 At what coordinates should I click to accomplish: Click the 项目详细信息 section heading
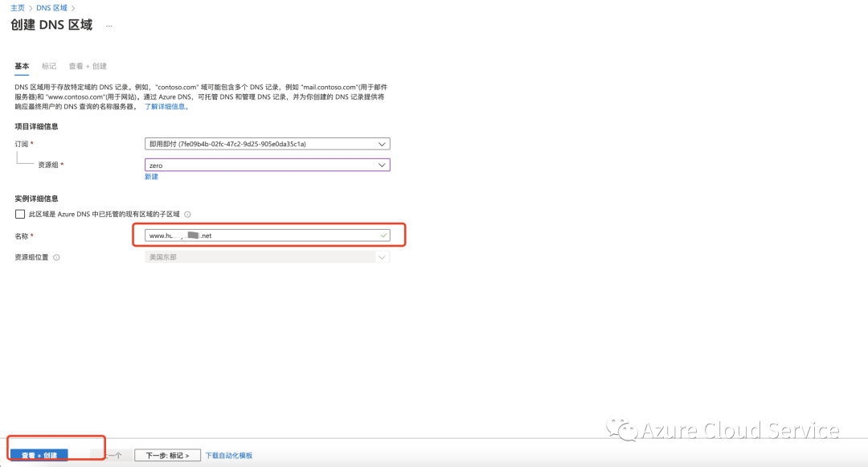[36, 126]
